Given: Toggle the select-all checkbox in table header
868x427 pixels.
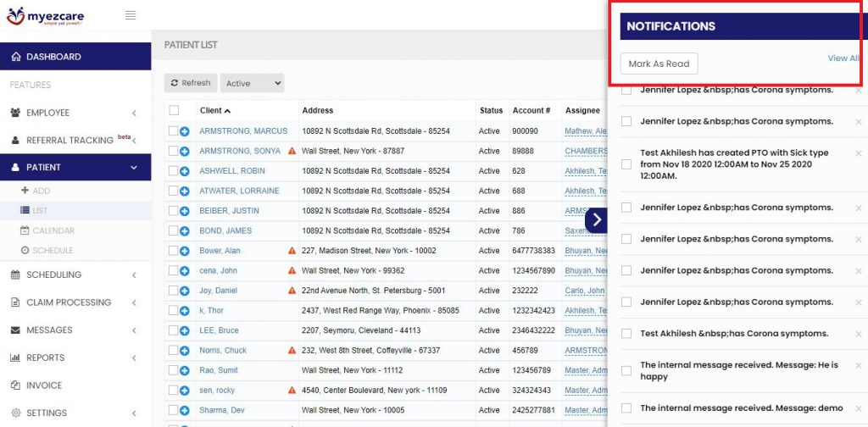Looking at the screenshot, I should 174,111.
